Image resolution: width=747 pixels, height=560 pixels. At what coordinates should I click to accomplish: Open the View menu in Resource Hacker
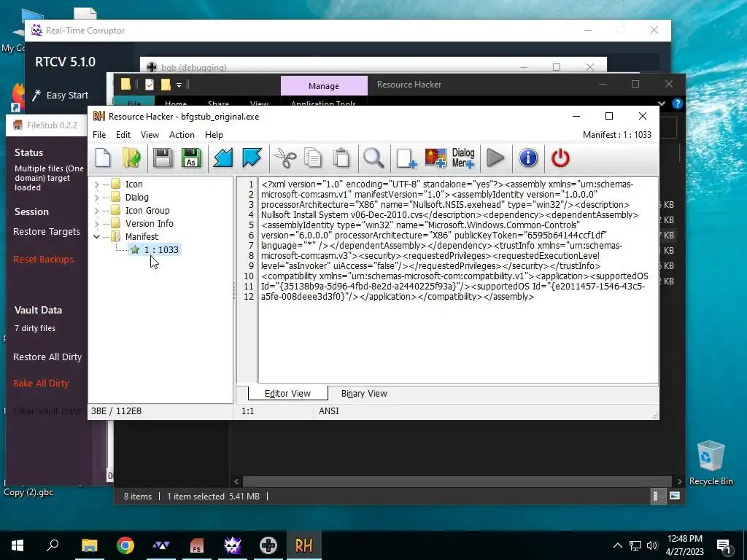point(150,135)
